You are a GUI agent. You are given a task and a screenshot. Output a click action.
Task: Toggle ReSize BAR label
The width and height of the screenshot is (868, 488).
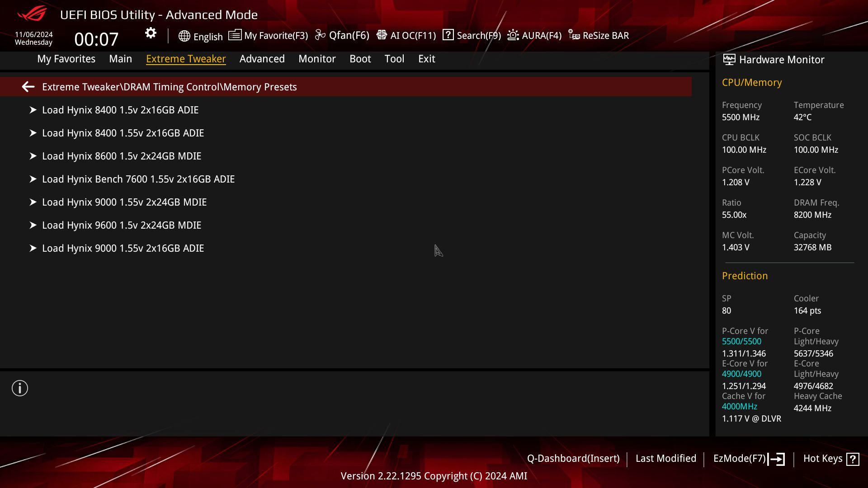[x=606, y=35]
